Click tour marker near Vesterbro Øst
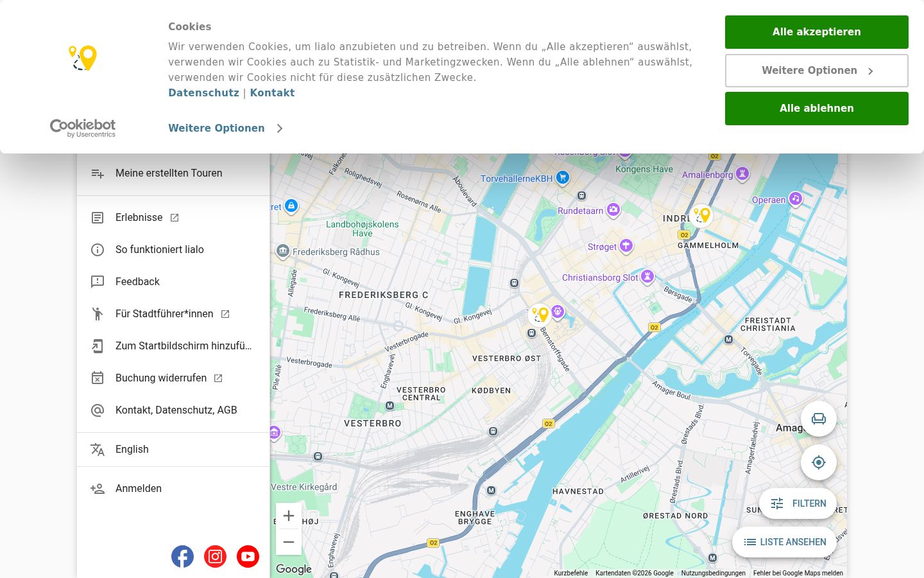This screenshot has height=578, width=924. click(x=540, y=315)
